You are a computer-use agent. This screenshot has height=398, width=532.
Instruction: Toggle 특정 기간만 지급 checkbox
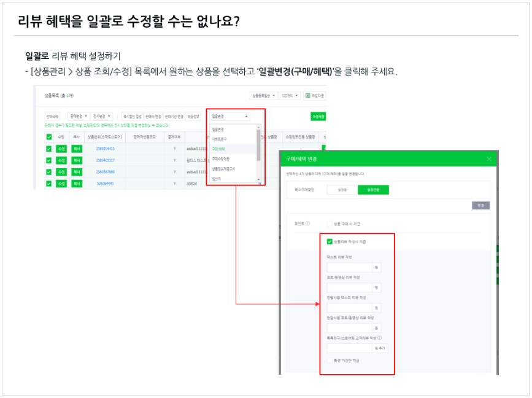tap(330, 361)
